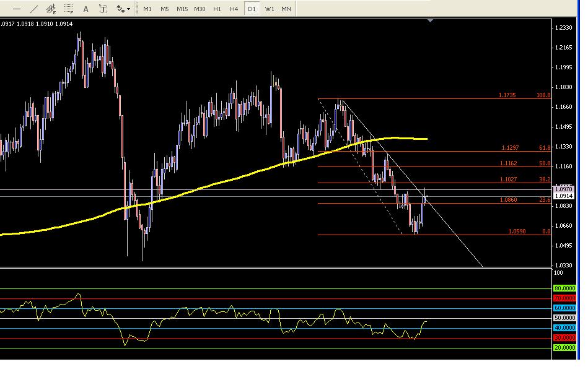Viewport: 588px width, 372px height.
Task: Select the Horizontal Line drawing tool
Action: pos(17,9)
